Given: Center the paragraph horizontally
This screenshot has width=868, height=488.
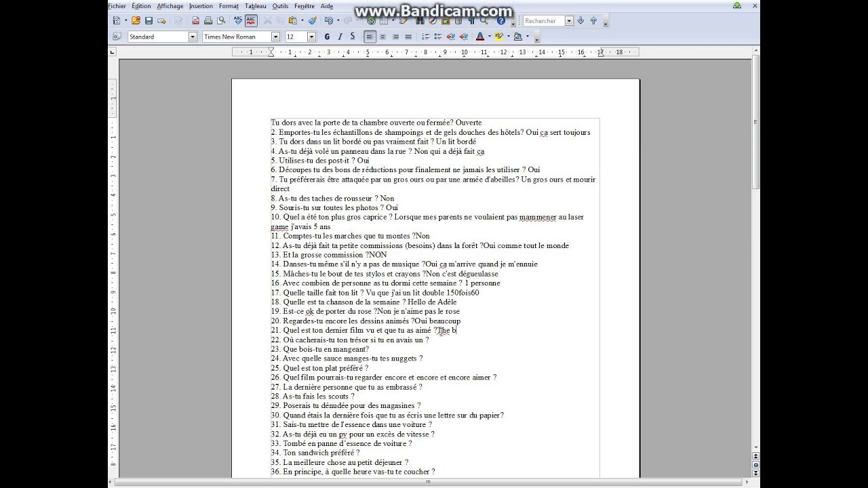Looking at the screenshot, I should [382, 37].
